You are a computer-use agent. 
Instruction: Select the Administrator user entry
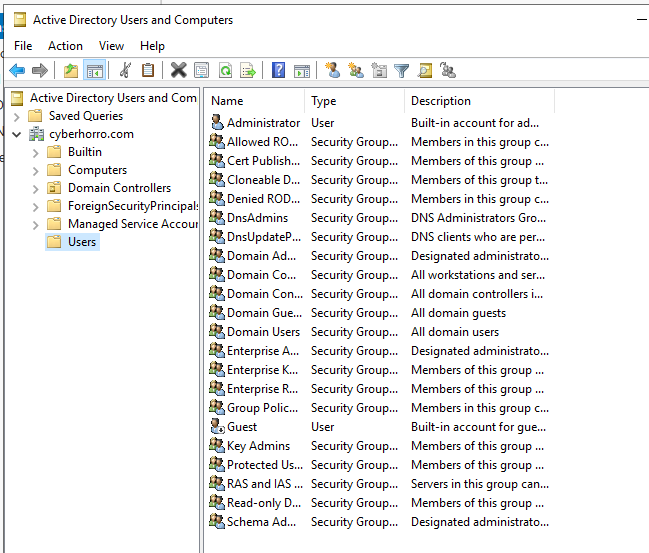[x=262, y=123]
